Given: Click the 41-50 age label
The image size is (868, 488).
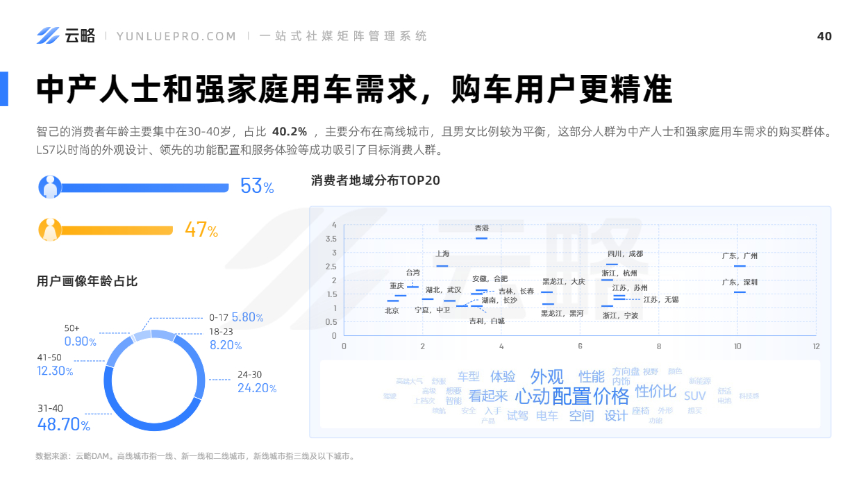Looking at the screenshot, I should (x=49, y=357).
